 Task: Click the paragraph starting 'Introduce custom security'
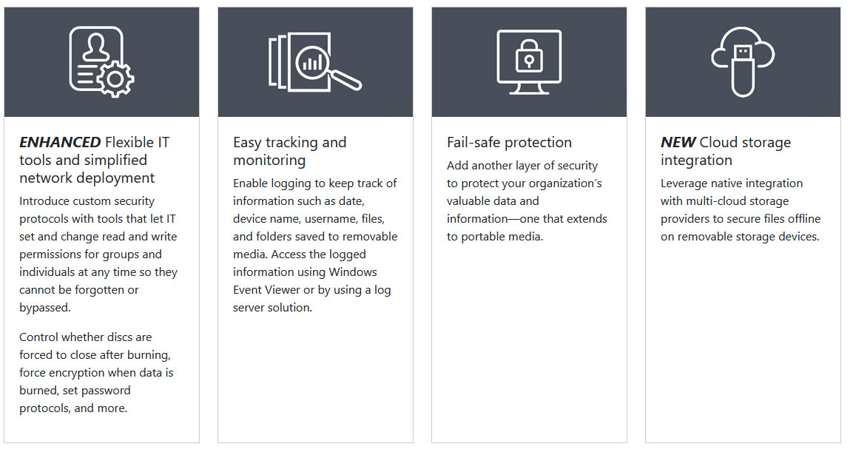(98, 254)
